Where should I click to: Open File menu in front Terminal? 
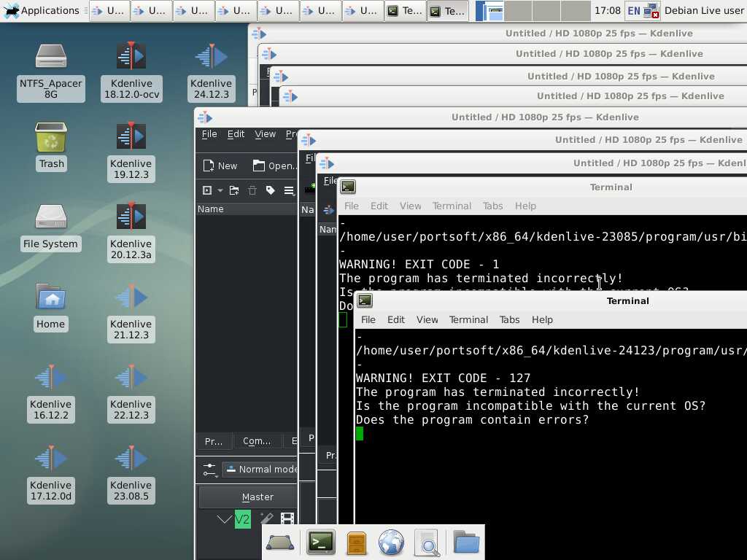click(x=368, y=320)
